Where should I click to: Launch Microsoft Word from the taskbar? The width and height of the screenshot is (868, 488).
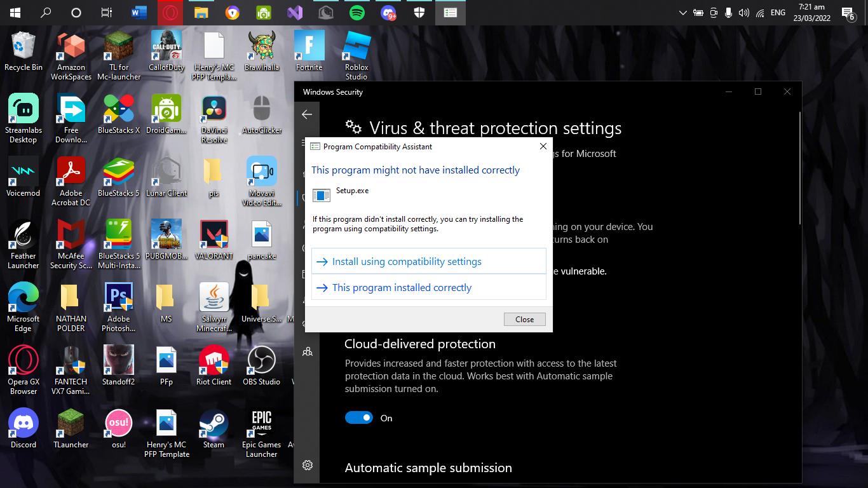139,13
